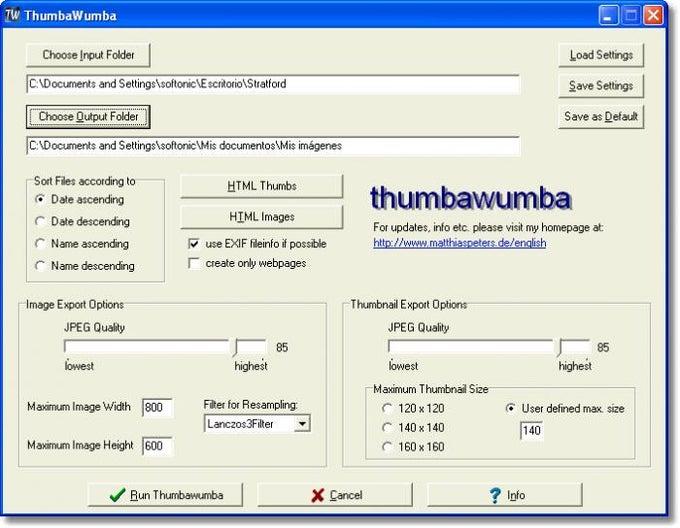Click the Maximum Image Width field
This screenshot has height=528, width=680.
(157, 407)
